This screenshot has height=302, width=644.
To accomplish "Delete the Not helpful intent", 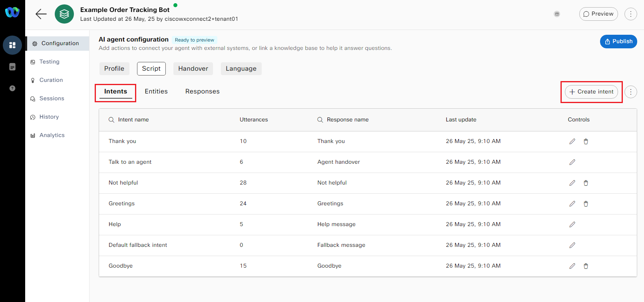I will point(586,183).
